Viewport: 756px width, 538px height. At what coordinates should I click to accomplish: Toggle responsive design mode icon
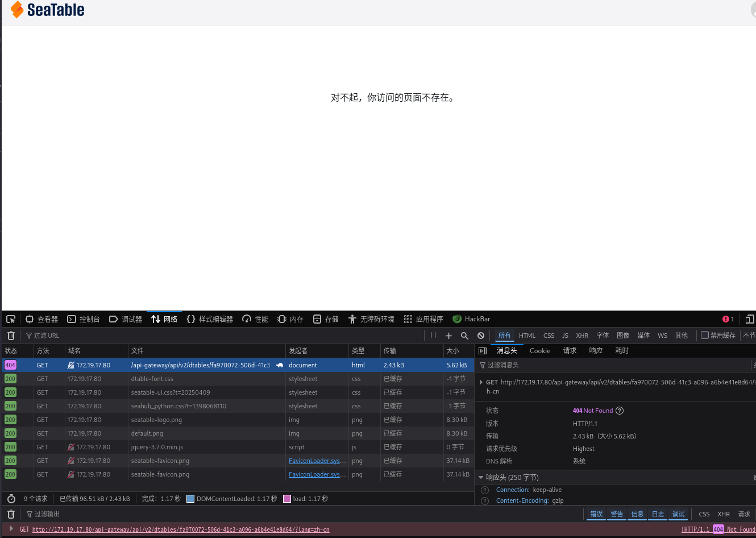point(750,319)
